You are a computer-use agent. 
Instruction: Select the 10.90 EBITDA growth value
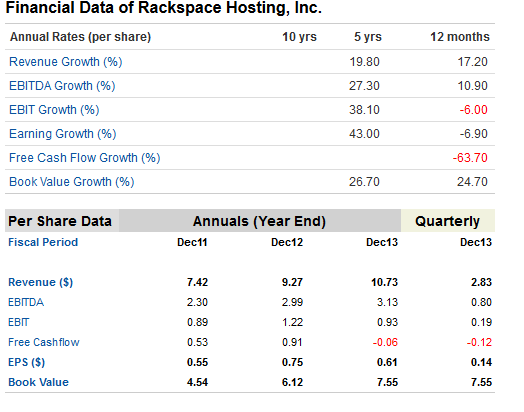[x=473, y=86]
